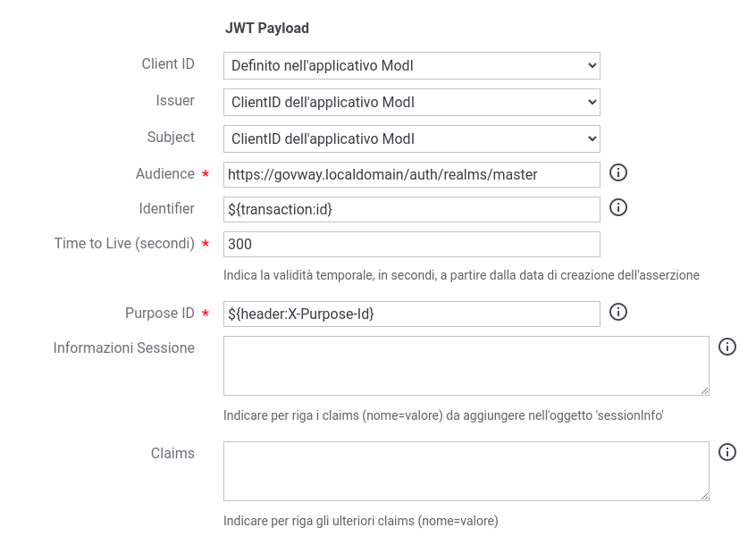Click the Claims info icon
Screen dimensions: 756x536
click(727, 452)
